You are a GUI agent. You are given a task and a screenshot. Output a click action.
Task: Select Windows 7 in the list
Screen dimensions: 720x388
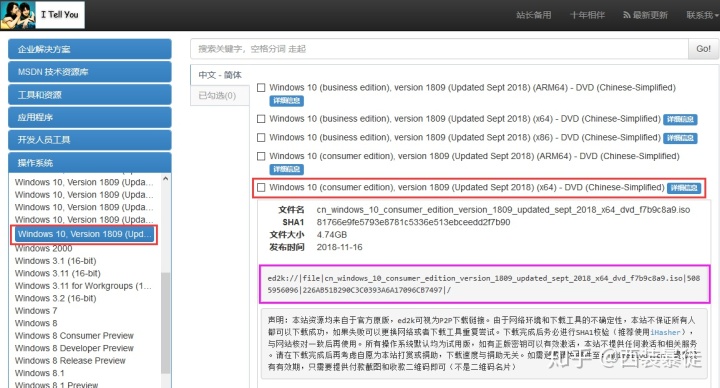[x=36, y=311]
